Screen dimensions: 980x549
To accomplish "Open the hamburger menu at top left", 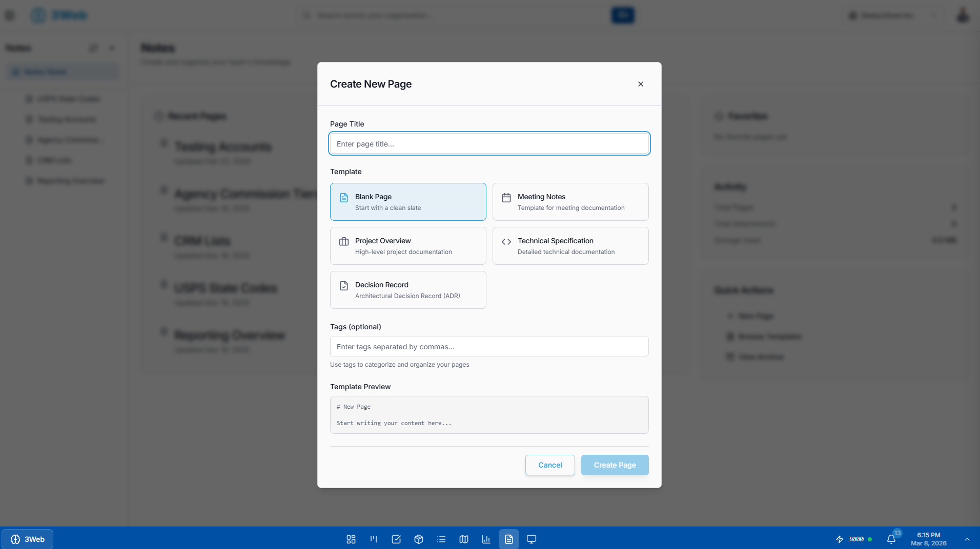I will [x=9, y=15].
